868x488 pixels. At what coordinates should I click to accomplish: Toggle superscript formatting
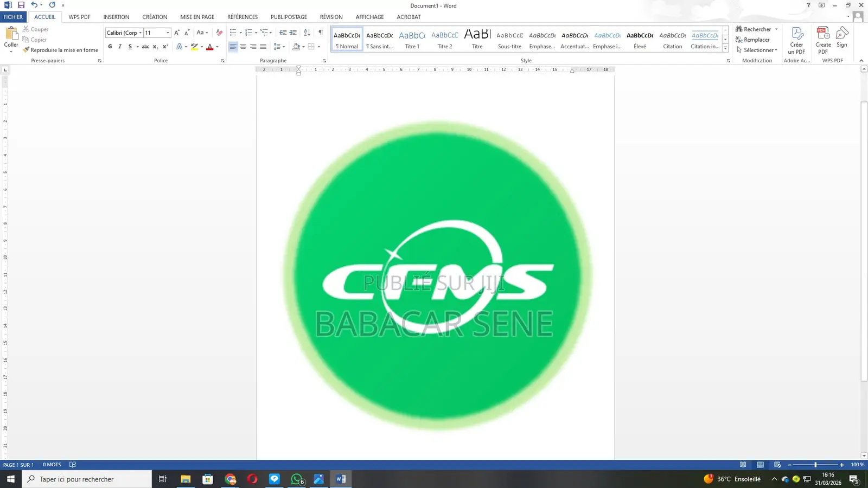(165, 47)
